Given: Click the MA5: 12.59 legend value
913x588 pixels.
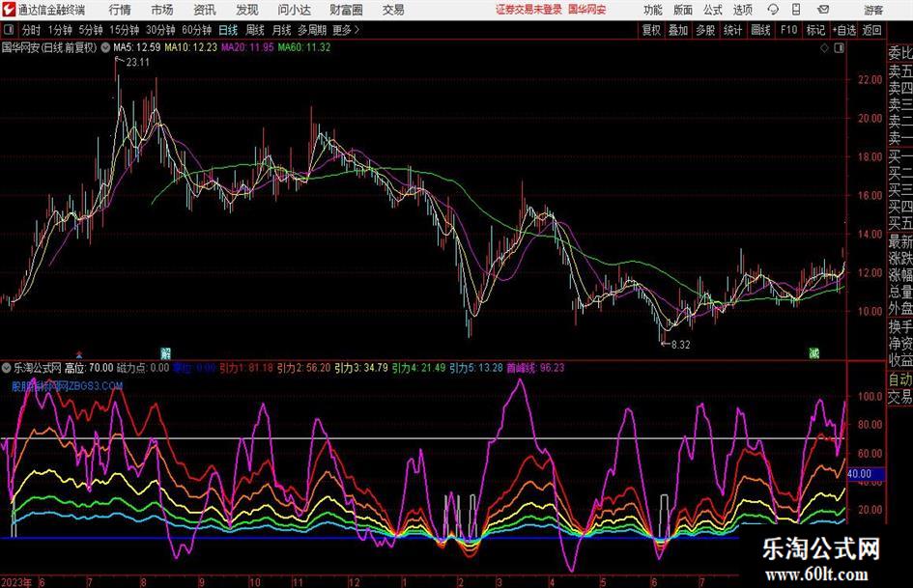Looking at the screenshot, I should coord(137,47).
